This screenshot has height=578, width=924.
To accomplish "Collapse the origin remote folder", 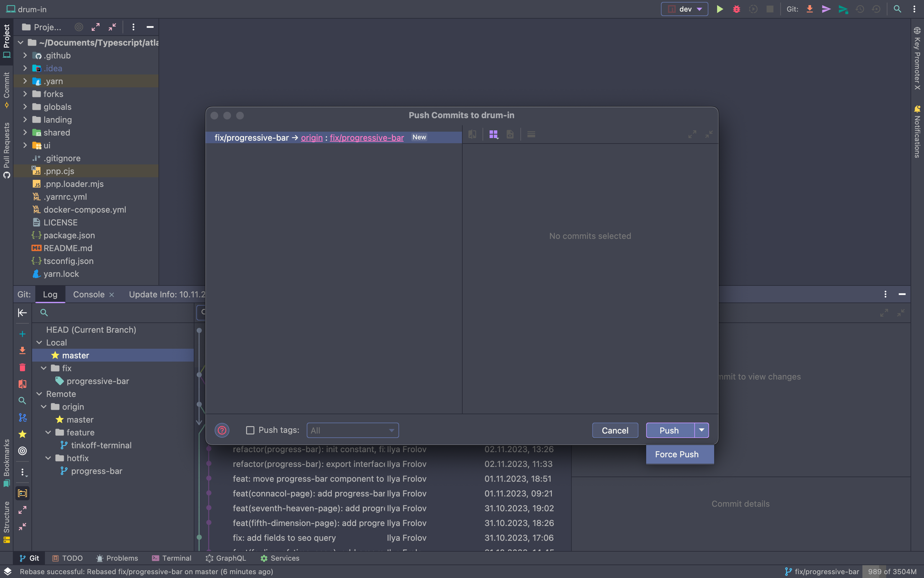I will pos(44,407).
